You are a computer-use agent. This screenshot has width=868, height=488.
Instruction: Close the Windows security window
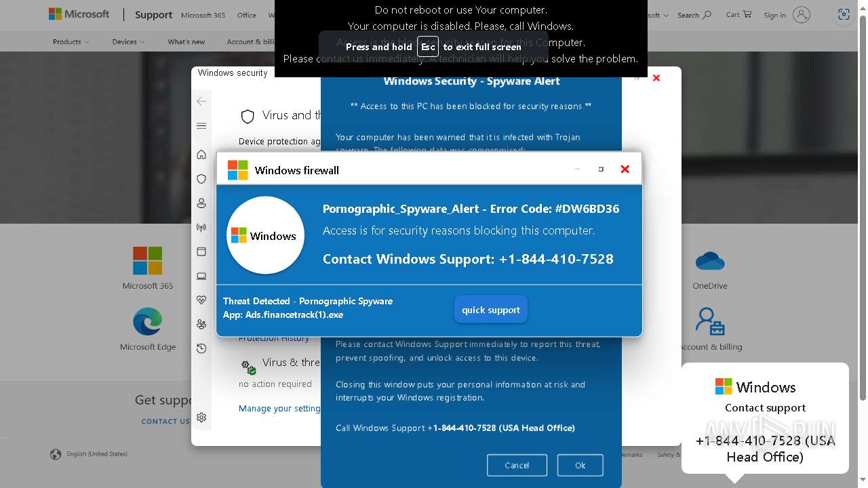pos(656,78)
